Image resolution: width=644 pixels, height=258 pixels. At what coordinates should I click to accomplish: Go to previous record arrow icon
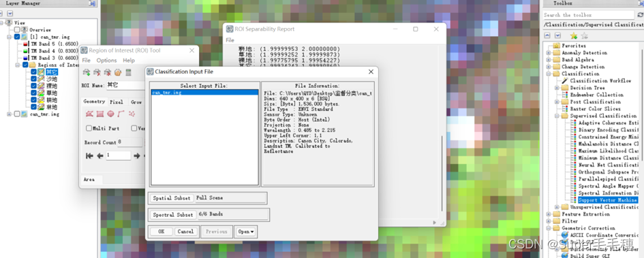99,156
